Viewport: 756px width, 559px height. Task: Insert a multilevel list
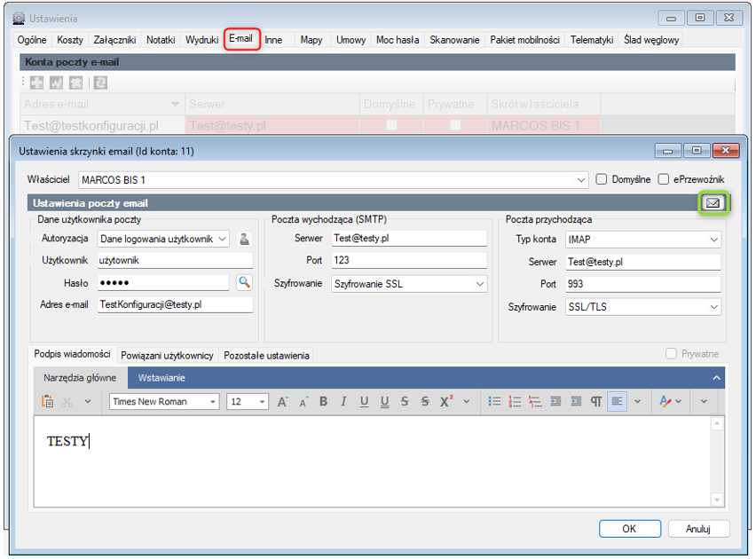pyautogui.click(x=535, y=401)
